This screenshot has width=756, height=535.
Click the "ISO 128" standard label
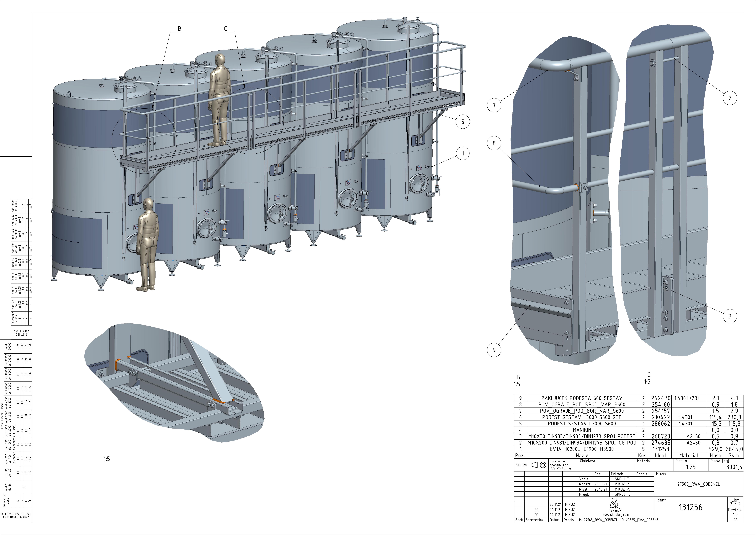click(x=521, y=465)
